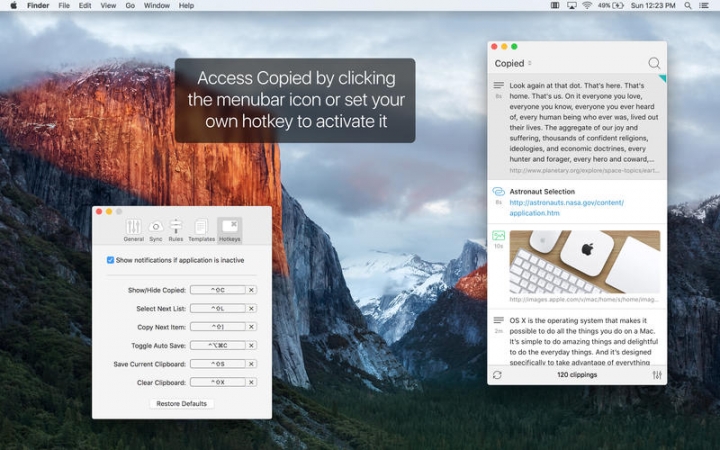Click the Select Next List hotkey field
Viewport: 720px width, 450px height.
click(218, 308)
